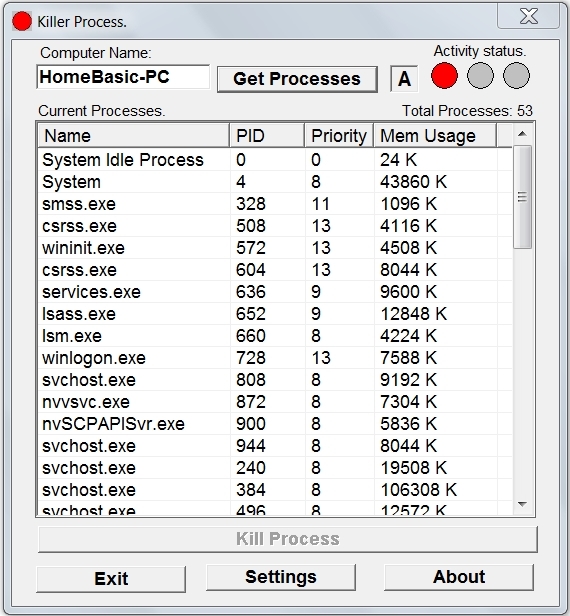The height and width of the screenshot is (616, 570).
Task: Select the nvSCPAPISvr.exe process row
Action: coord(275,424)
